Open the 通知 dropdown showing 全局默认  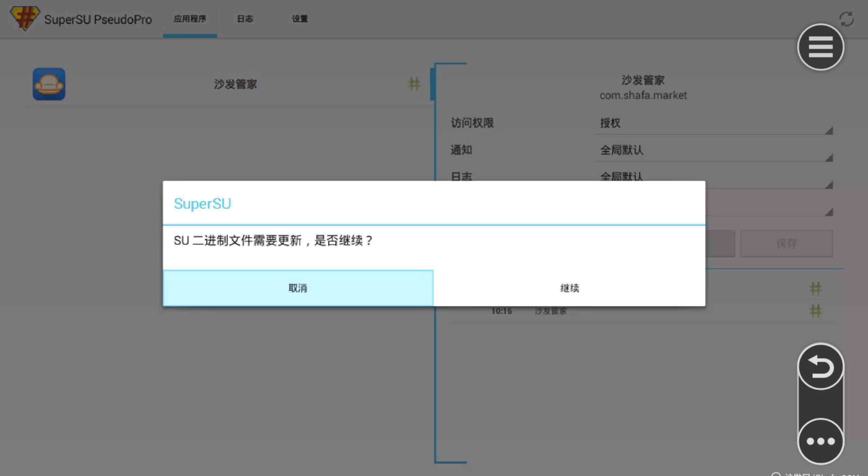(714, 150)
